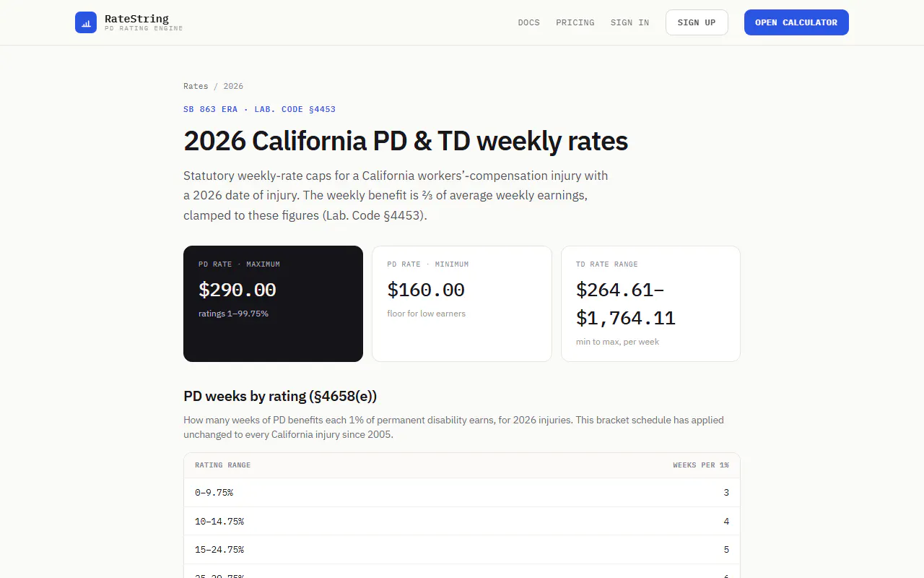Click the Weeks Per 1% column header
The width and height of the screenshot is (924, 578).
coord(701,465)
